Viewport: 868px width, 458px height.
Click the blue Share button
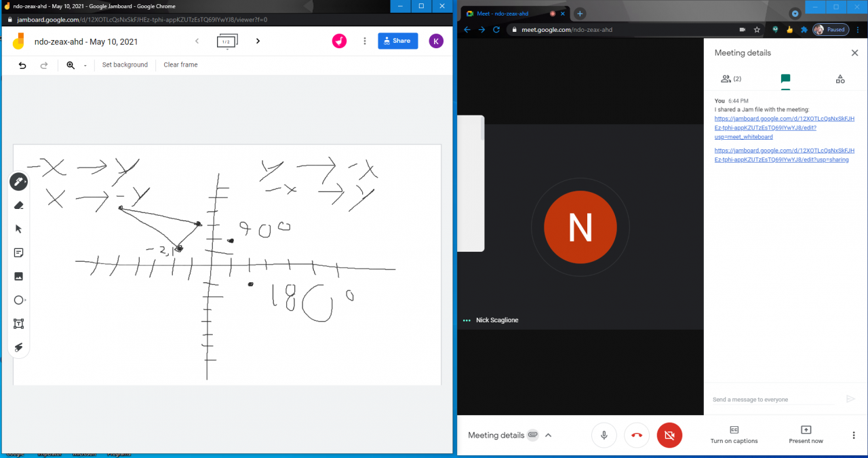[398, 41]
